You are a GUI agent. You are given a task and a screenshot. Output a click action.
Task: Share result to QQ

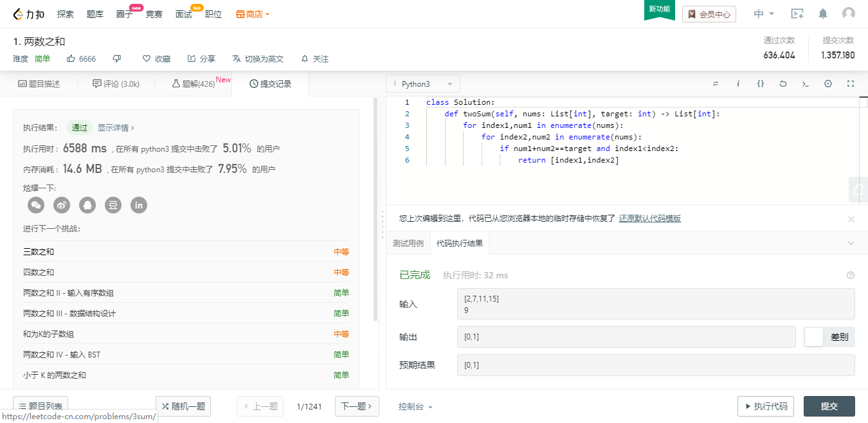(87, 205)
